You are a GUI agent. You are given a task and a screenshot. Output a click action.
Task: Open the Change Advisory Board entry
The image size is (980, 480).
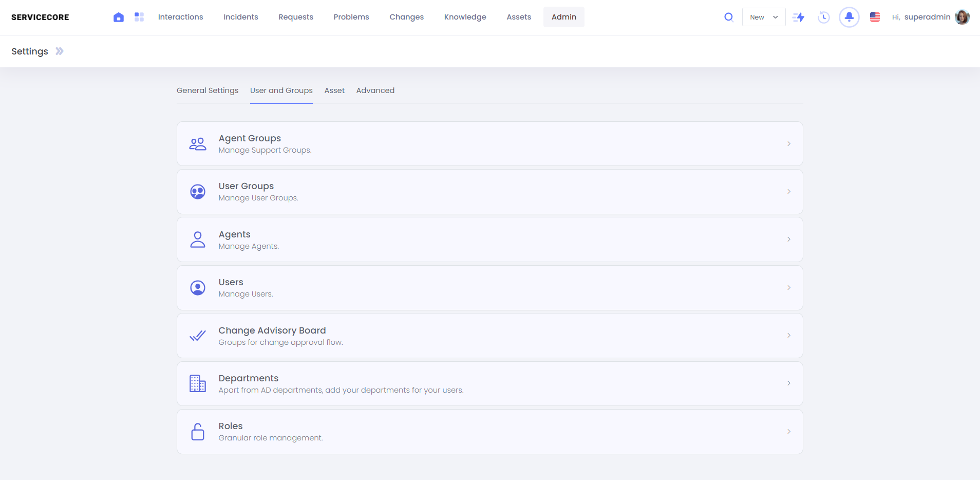point(272,330)
